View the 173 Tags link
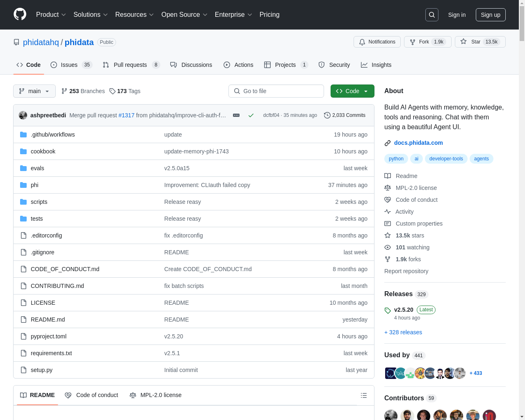The height and width of the screenshot is (420, 525). click(x=125, y=91)
